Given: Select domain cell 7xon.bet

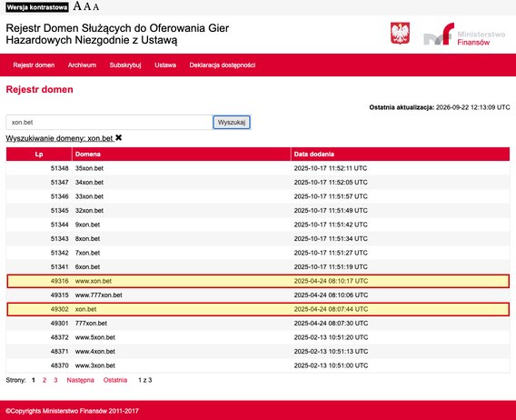Looking at the screenshot, I should click(x=87, y=253).
